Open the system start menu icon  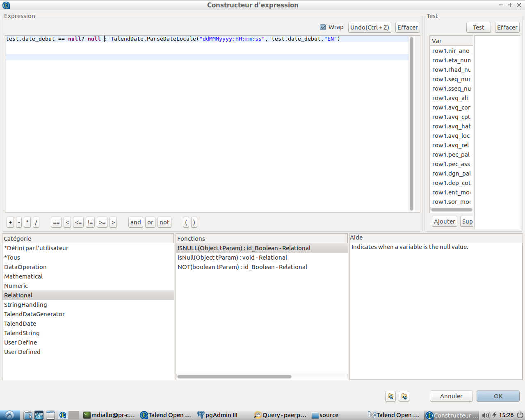[9, 415]
